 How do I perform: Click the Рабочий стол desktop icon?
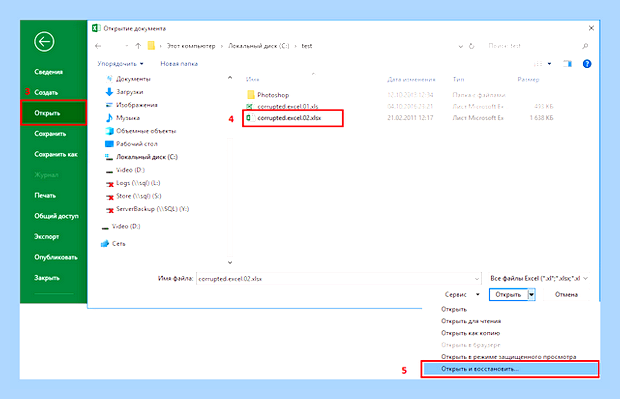point(109,144)
